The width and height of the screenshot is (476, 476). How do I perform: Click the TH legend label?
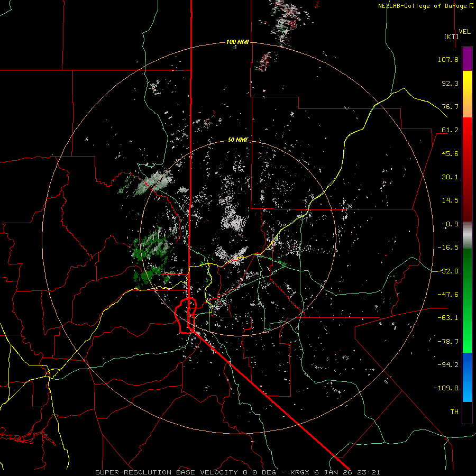454,412
